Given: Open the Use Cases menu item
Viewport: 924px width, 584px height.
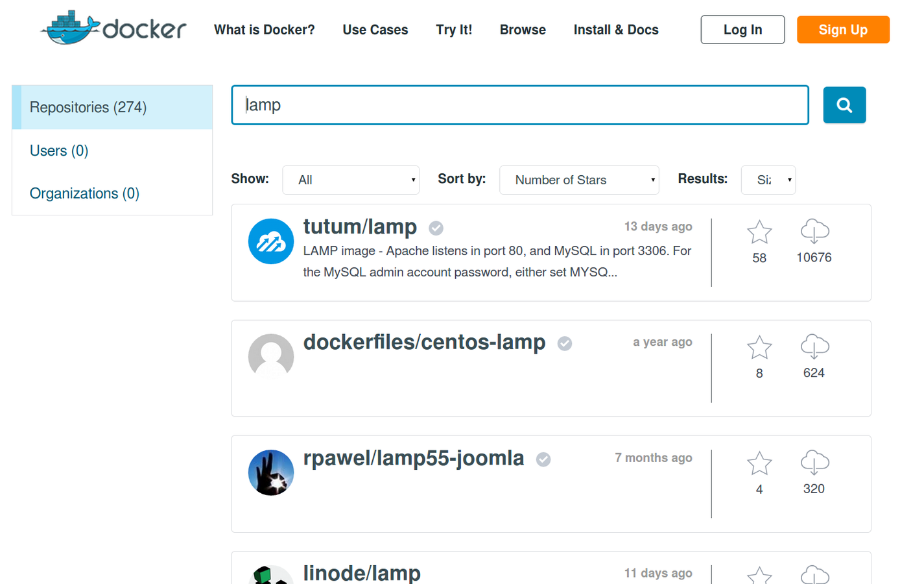Looking at the screenshot, I should pyautogui.click(x=375, y=30).
